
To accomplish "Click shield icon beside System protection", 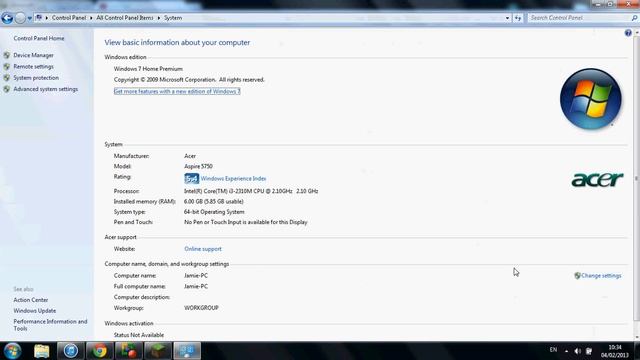I will pyautogui.click(x=7, y=78).
